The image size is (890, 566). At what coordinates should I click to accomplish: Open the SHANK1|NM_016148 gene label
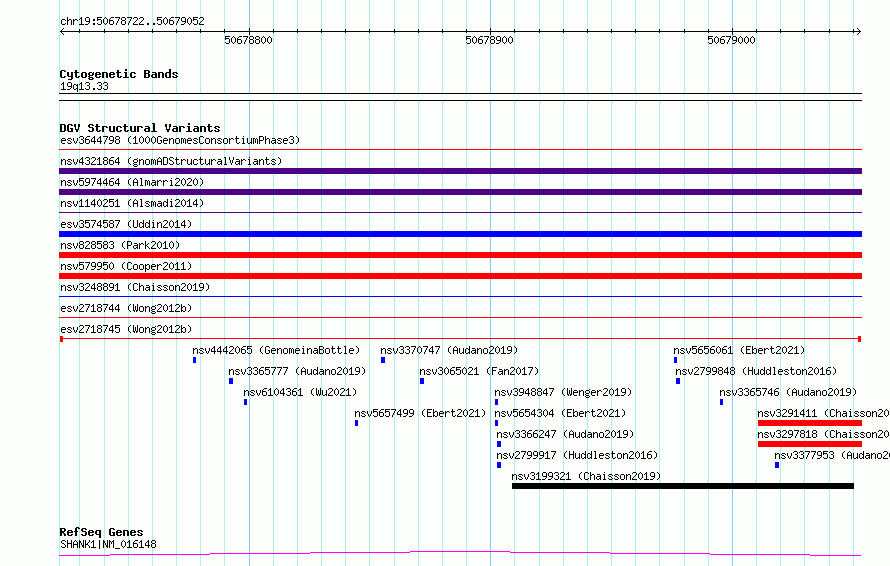coord(108,544)
